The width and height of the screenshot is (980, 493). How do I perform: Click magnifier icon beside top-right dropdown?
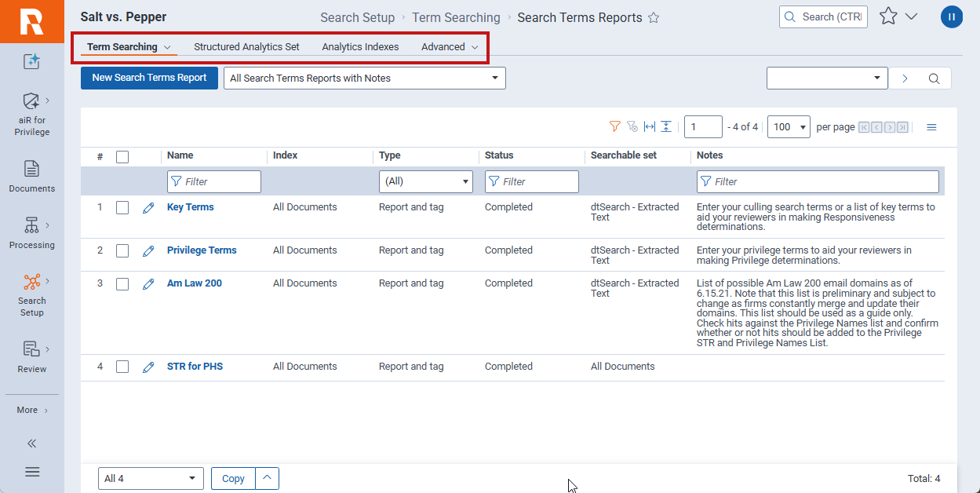[x=934, y=79]
